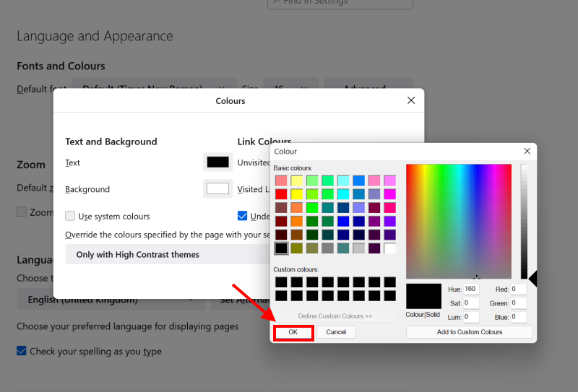
Task: Close the Colour picker dialog
Action: 527,152
